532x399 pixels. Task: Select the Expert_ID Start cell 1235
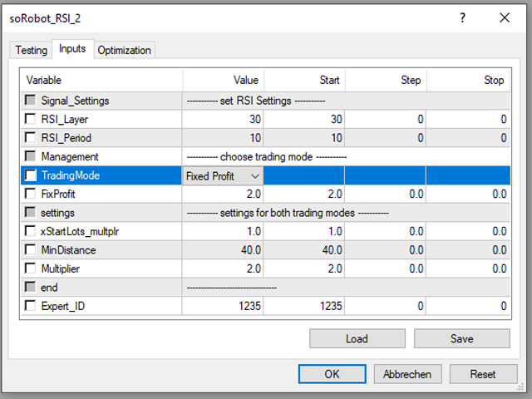pos(304,306)
